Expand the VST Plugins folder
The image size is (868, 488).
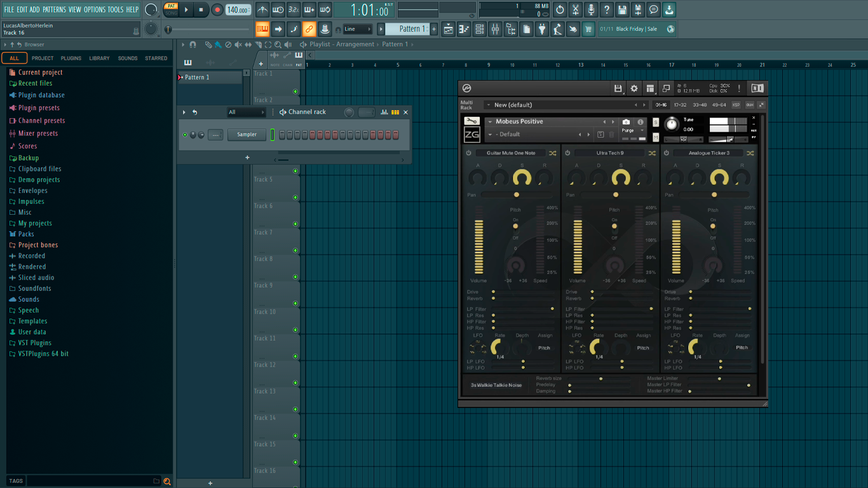(x=30, y=342)
